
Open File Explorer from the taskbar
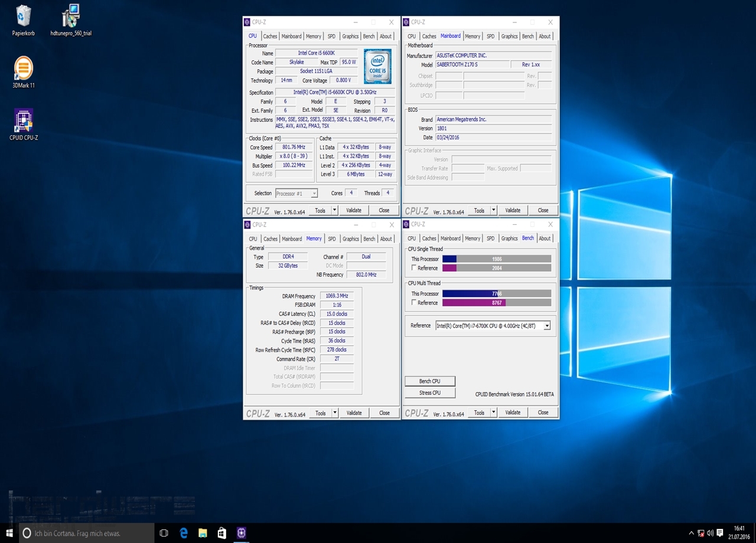click(x=203, y=533)
